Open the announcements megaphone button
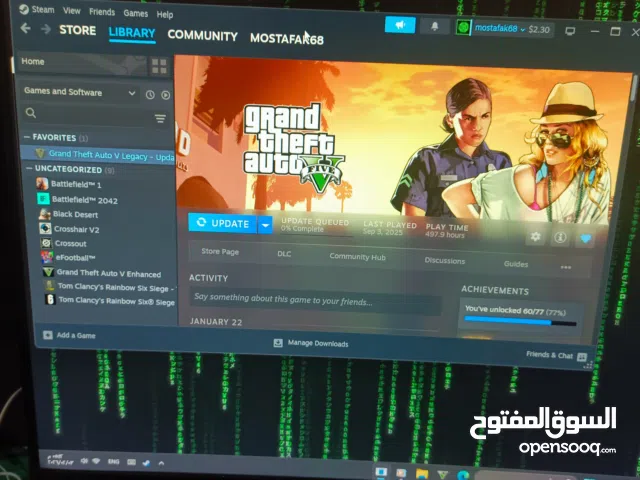This screenshot has width=640, height=480. coord(400,25)
